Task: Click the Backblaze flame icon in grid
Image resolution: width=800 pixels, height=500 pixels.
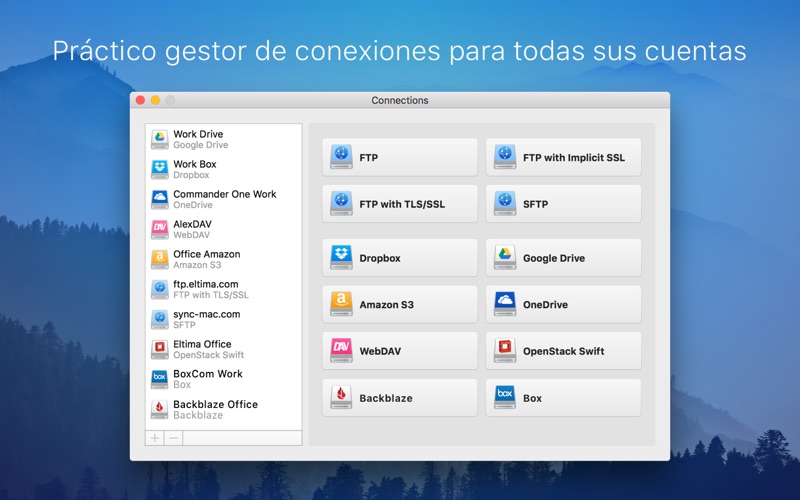Action: 342,398
